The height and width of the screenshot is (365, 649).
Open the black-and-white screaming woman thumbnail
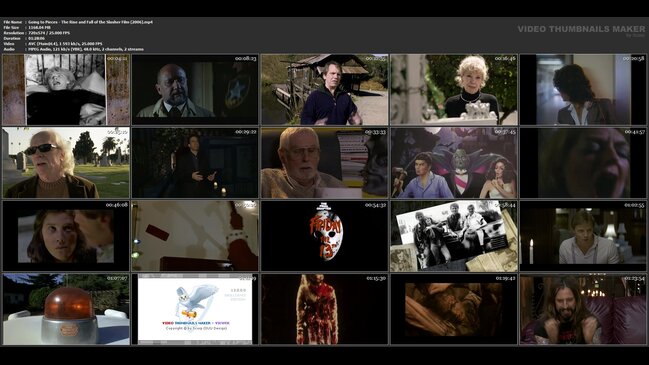coord(66,89)
